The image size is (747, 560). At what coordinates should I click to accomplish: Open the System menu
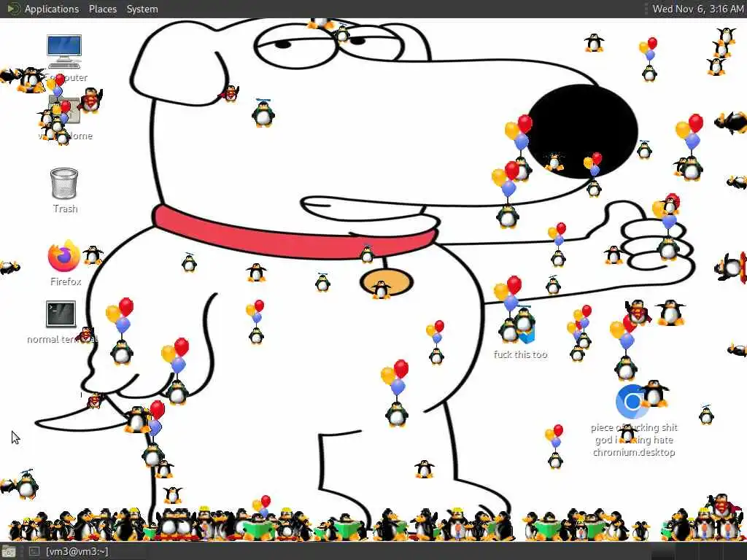click(142, 9)
